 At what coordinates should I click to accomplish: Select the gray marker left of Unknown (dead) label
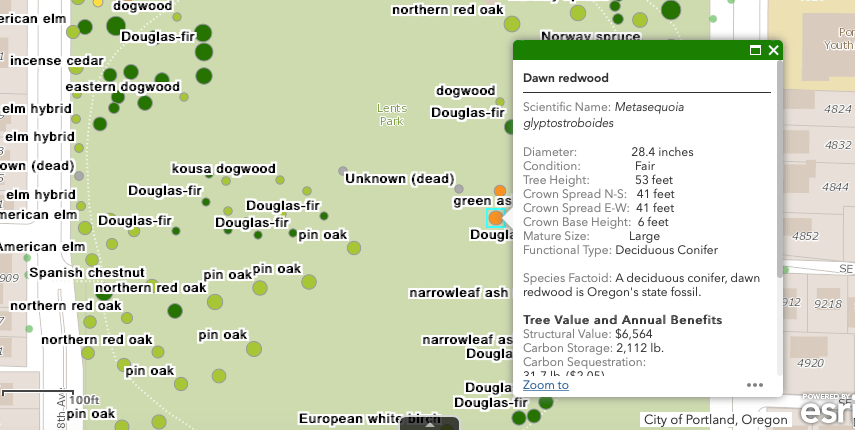pyautogui.click(x=343, y=171)
